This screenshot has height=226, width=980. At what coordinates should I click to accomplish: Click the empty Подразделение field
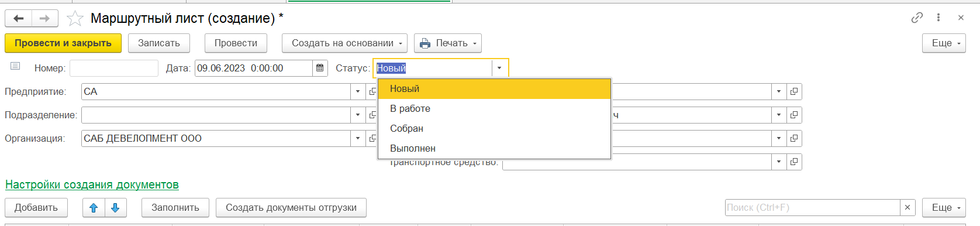click(x=216, y=115)
